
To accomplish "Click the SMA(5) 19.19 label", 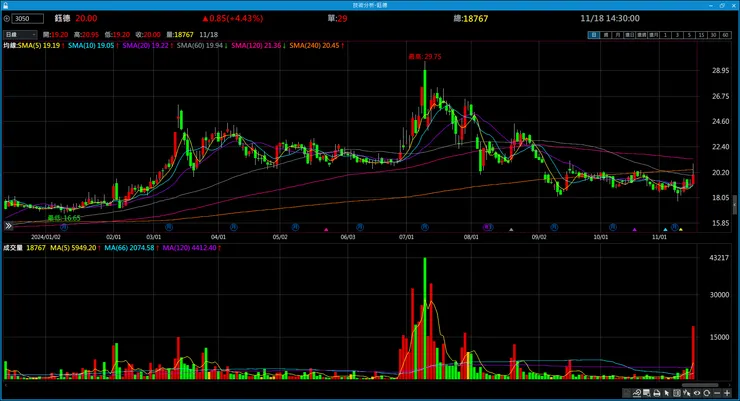I will (39, 46).
